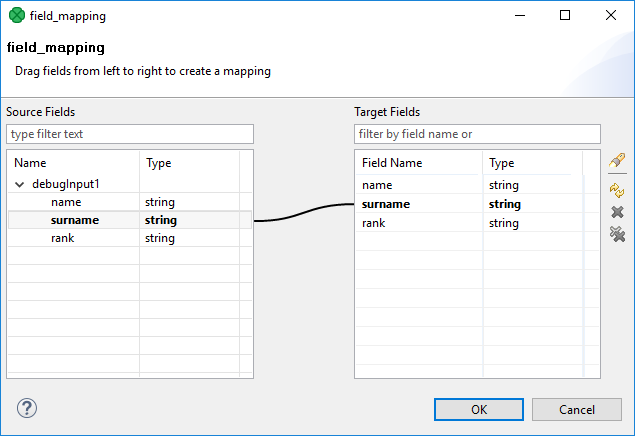635x436 pixels.
Task: Open help with the question mark icon
Action: click(x=27, y=408)
